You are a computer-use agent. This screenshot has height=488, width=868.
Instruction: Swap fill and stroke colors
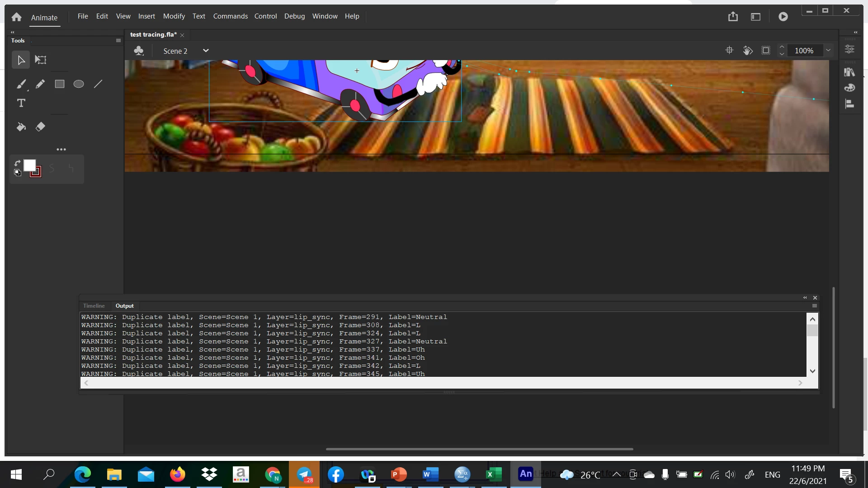17,163
